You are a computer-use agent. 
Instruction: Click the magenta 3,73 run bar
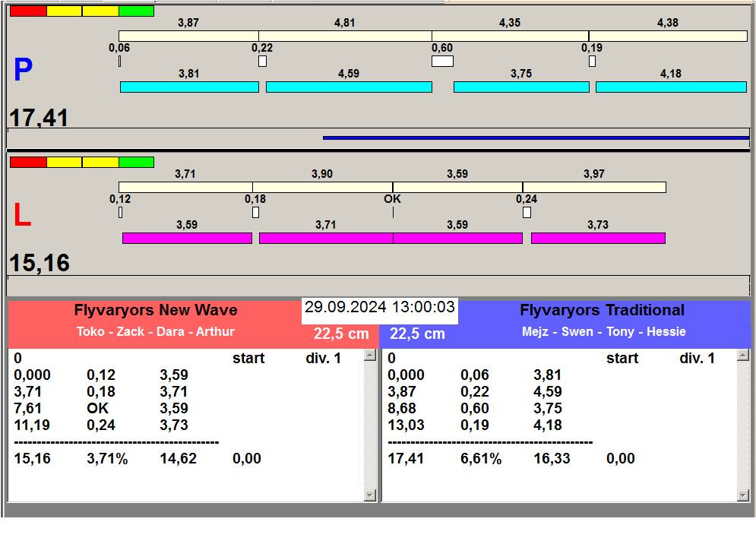coord(598,239)
